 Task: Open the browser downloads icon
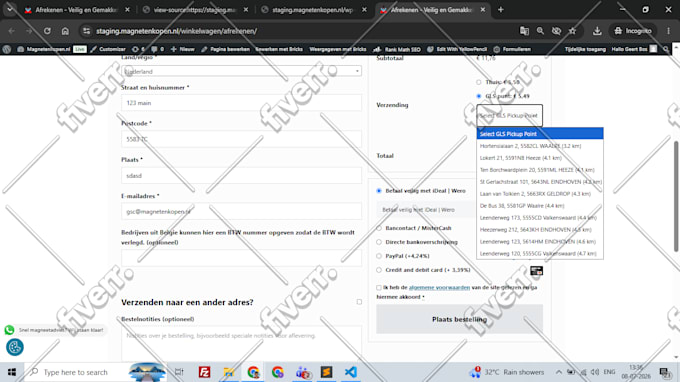point(597,31)
